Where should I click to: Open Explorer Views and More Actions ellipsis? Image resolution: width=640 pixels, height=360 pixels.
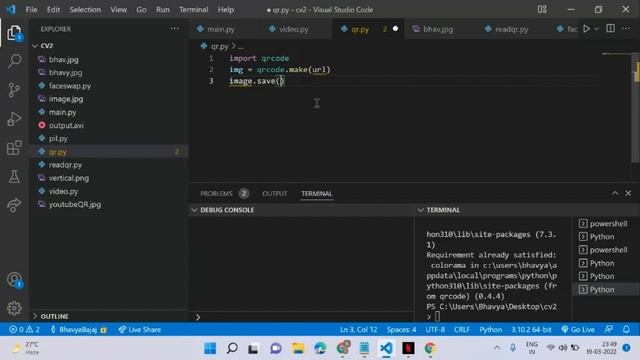175,29
